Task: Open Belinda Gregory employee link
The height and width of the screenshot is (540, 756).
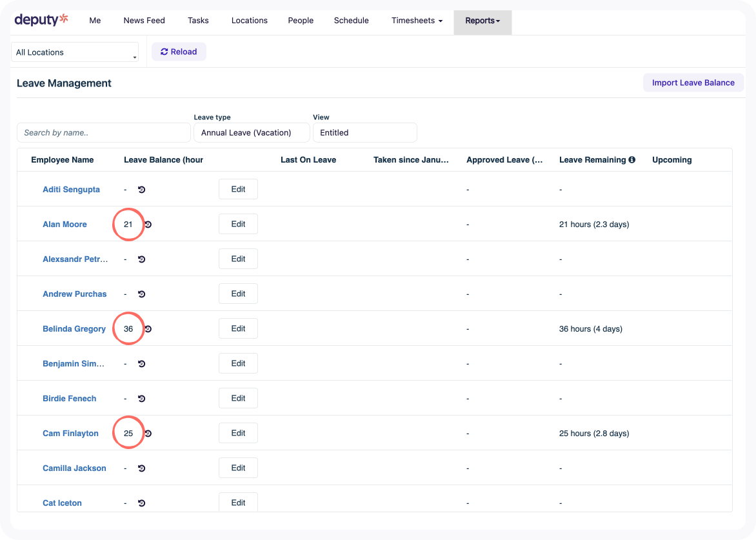Action: 74,329
